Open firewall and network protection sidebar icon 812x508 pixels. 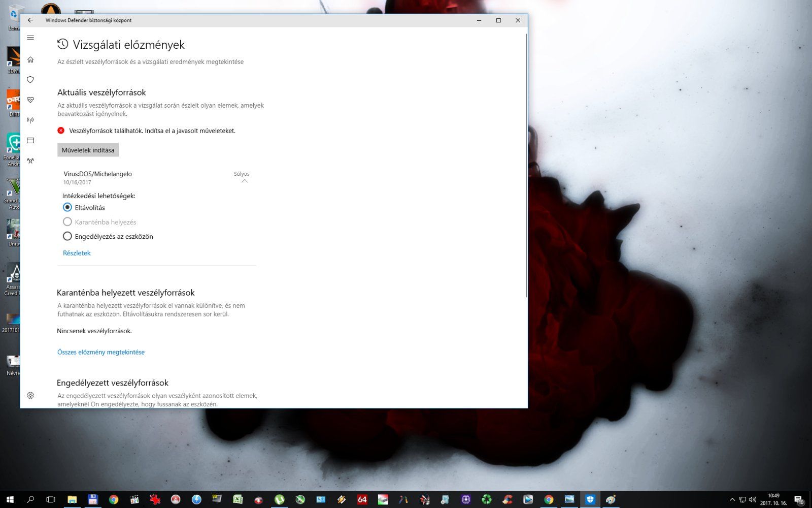coord(30,120)
